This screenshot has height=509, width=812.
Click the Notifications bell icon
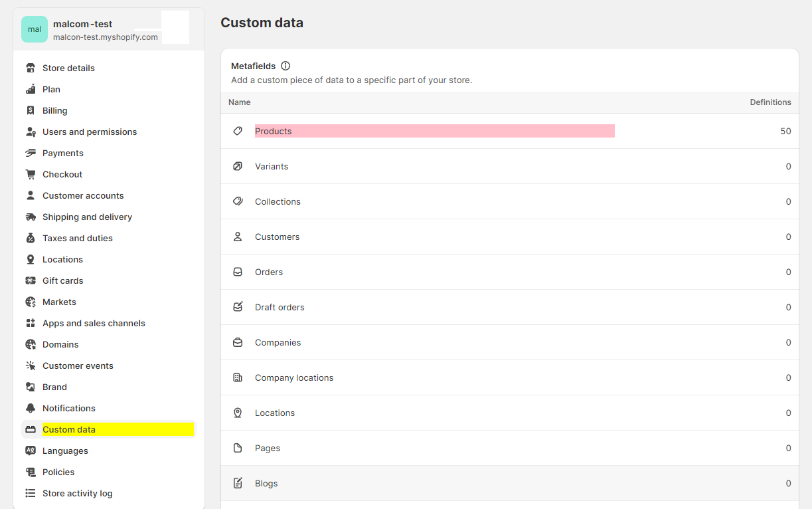click(31, 408)
